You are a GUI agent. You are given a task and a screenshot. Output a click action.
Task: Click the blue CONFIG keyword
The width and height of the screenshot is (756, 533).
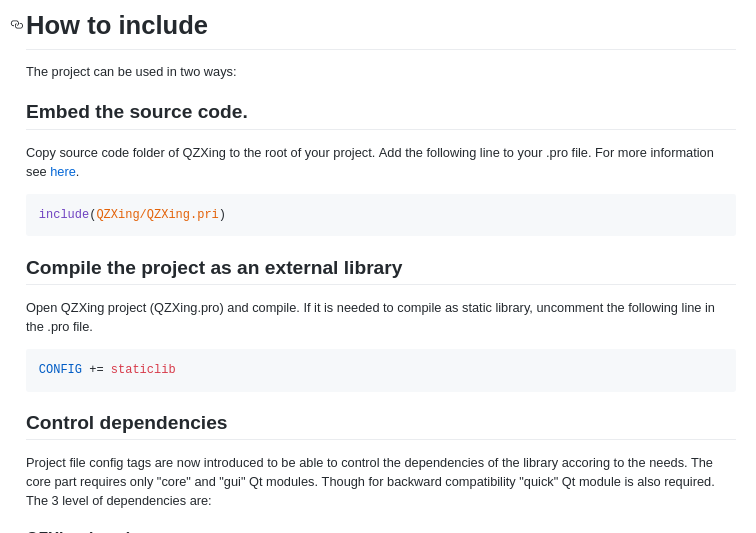click(x=60, y=370)
